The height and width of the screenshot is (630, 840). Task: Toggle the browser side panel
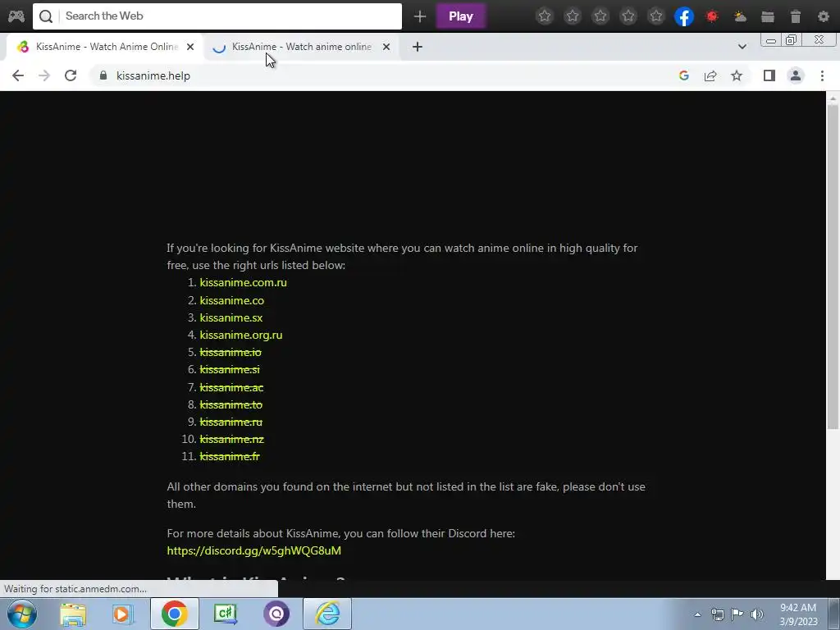click(769, 76)
